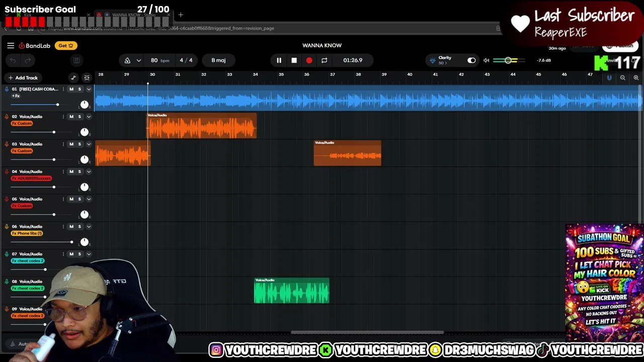Click the BandLab logo

pyautogui.click(x=35, y=46)
